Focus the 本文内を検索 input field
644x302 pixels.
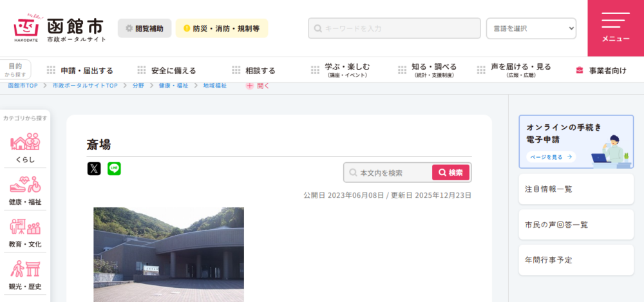click(x=388, y=173)
